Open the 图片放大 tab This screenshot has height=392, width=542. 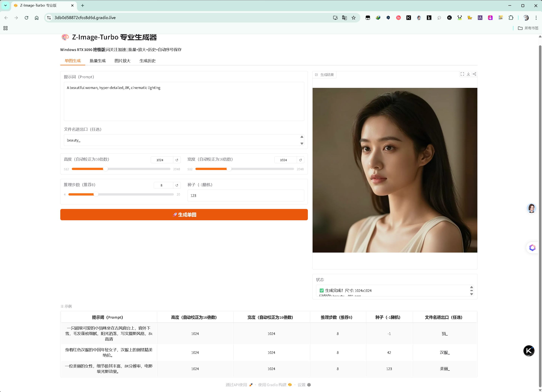(122, 61)
